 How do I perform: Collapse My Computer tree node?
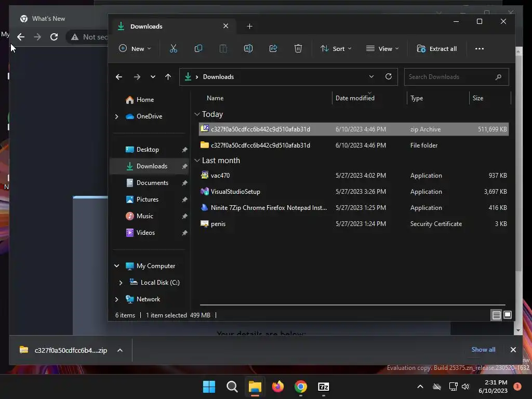pos(117,266)
